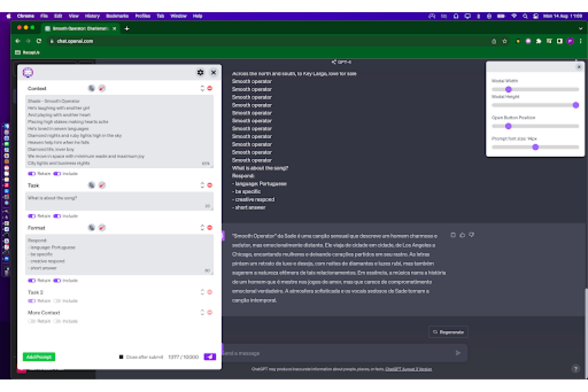The image size is (588, 392).
Task: Check the Close after submit checkbox
Action: tap(121, 357)
